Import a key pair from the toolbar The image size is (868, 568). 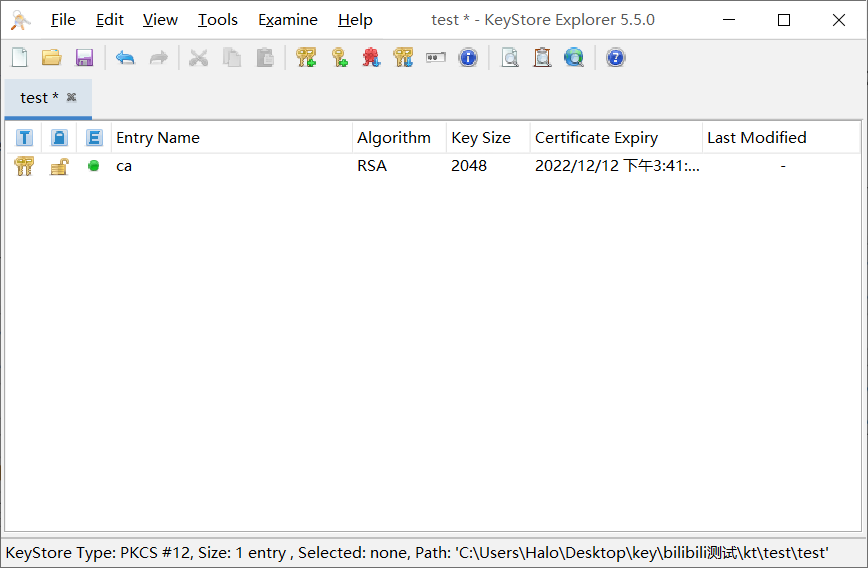click(403, 58)
